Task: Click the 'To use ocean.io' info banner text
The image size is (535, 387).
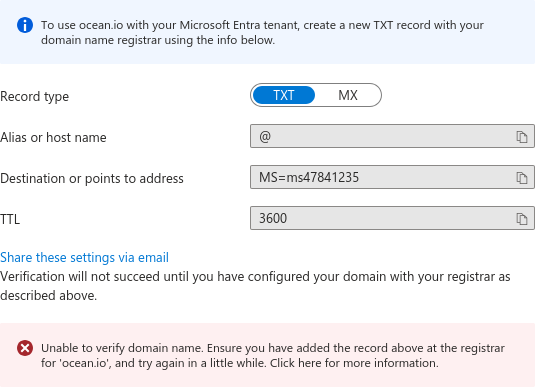Action: click(x=262, y=32)
